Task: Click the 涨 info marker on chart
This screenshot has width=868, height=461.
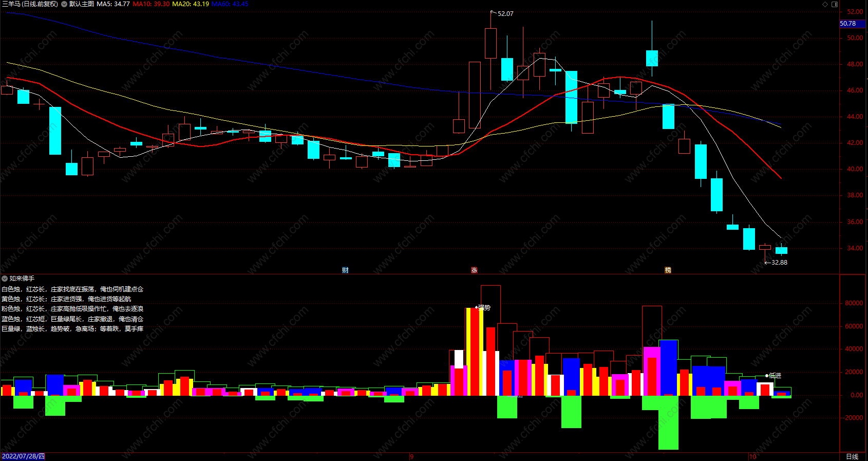Action: [x=474, y=270]
